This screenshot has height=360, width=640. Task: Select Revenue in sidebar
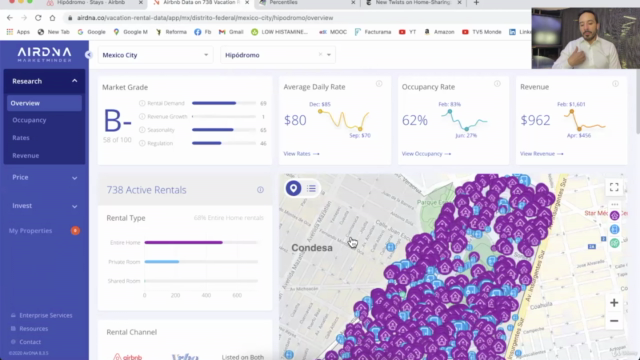point(26,156)
